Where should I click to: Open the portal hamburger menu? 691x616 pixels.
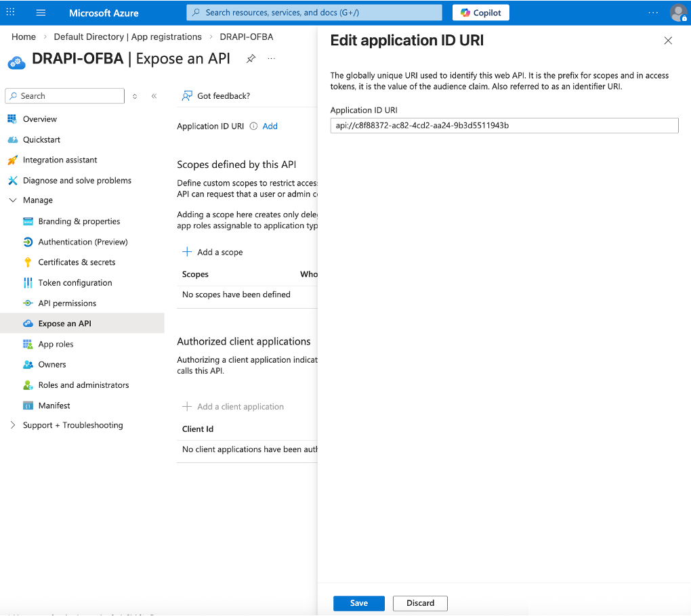41,12
